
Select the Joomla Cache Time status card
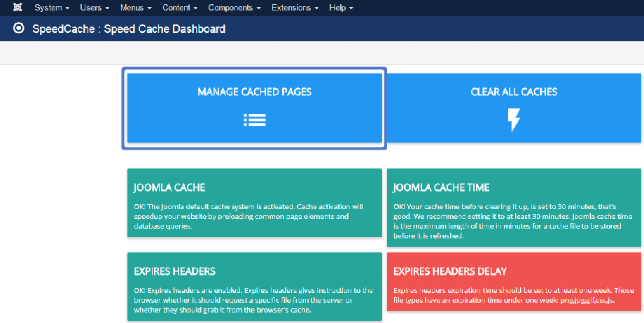[x=514, y=208]
